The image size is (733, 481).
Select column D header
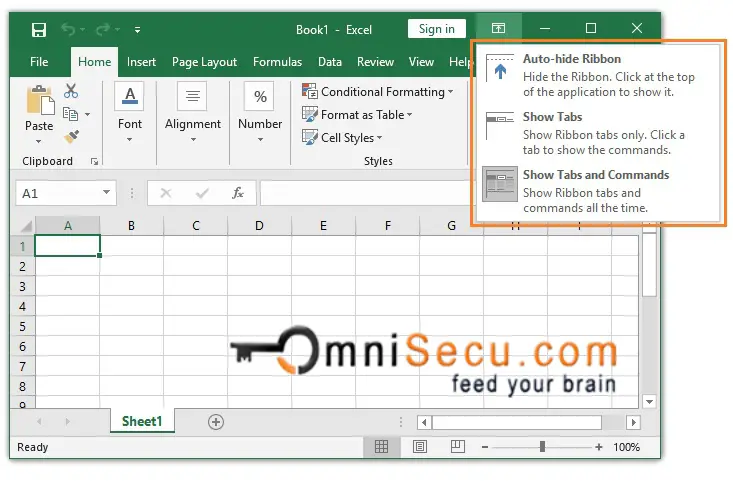[x=259, y=226]
